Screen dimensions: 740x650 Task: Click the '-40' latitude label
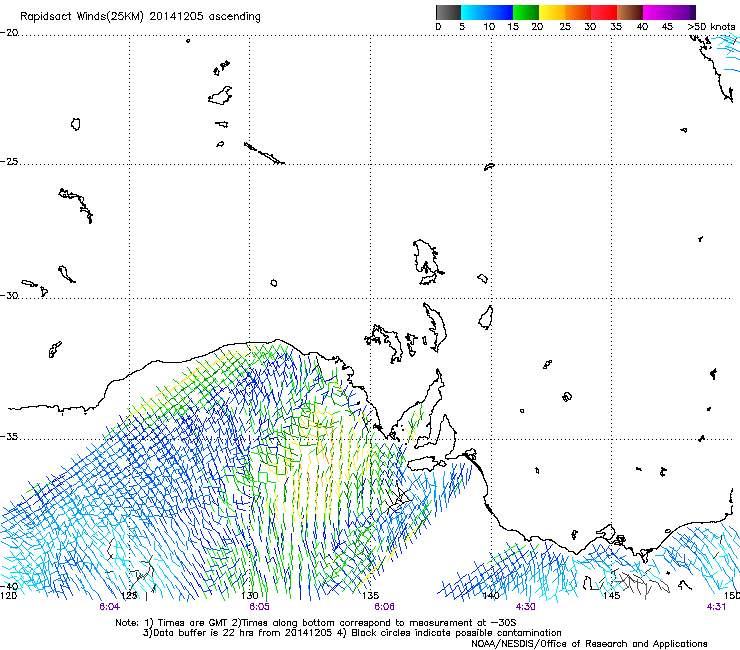pos(9,586)
